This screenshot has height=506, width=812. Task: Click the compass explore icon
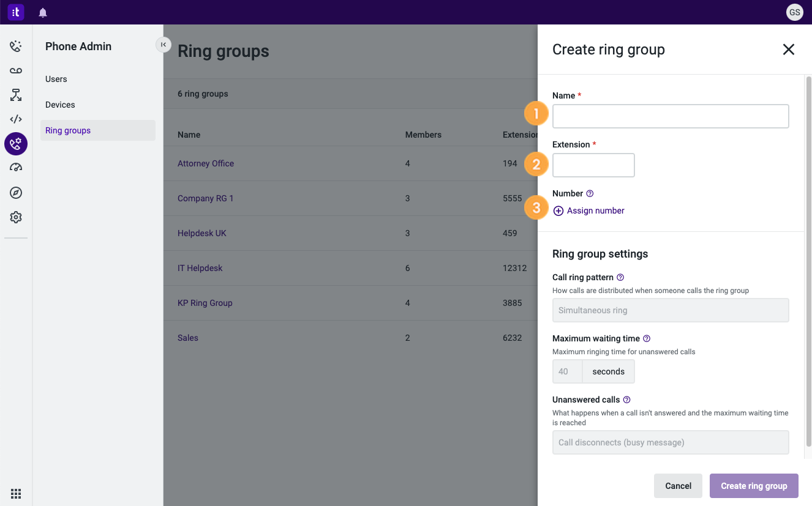pyautogui.click(x=15, y=192)
